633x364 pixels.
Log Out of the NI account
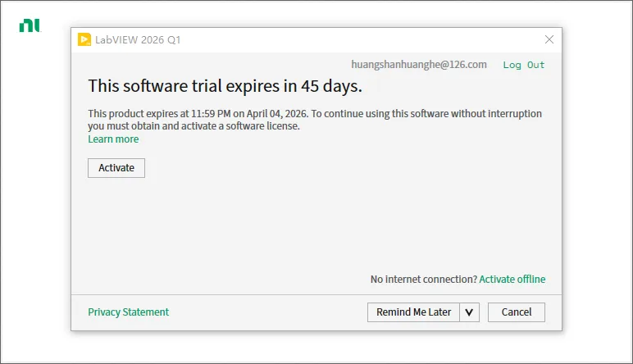524,65
